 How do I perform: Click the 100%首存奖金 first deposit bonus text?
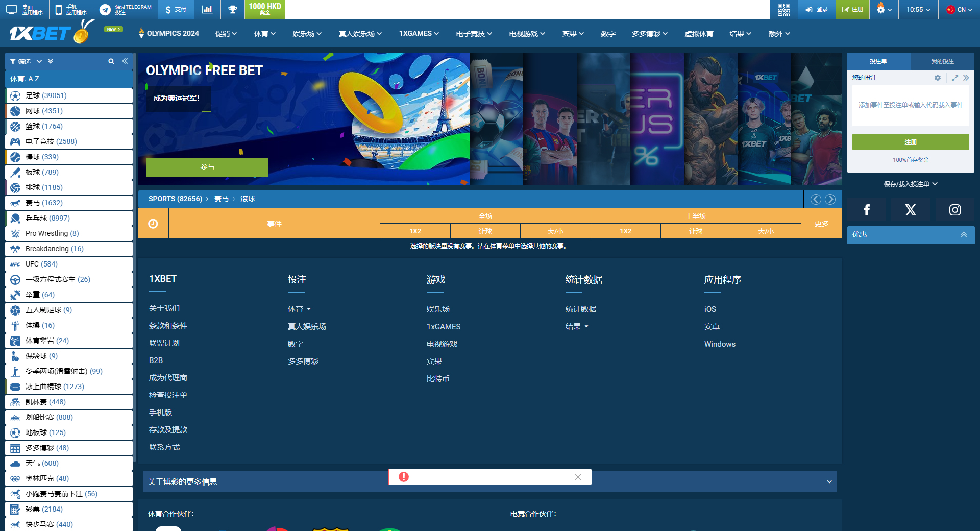(911, 160)
